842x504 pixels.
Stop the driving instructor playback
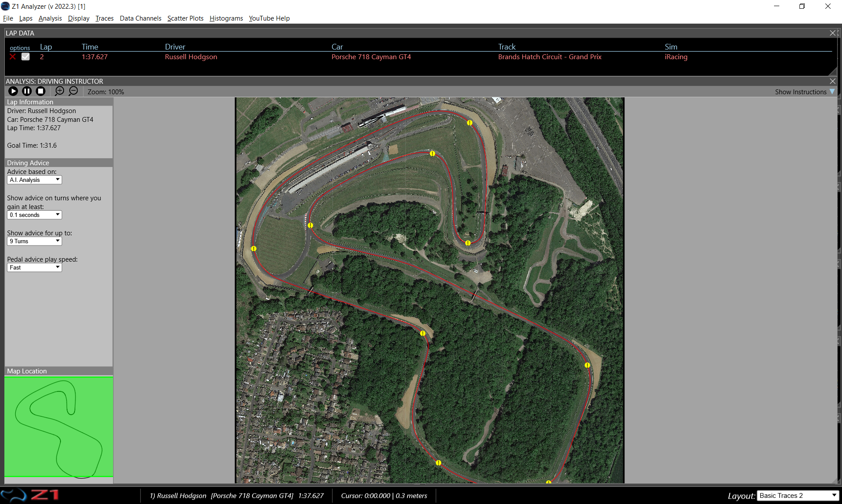(x=40, y=91)
